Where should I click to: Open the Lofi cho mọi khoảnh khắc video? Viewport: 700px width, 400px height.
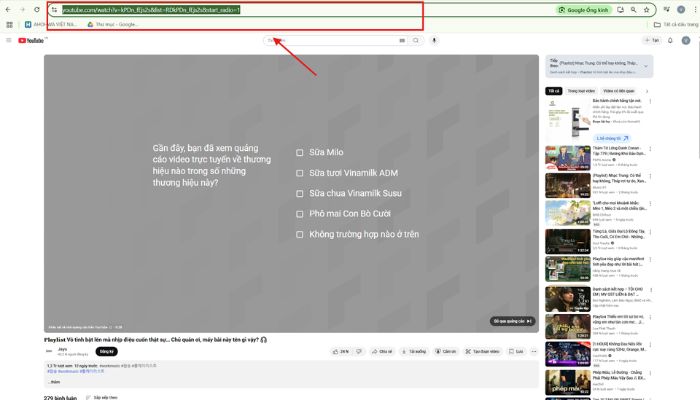tap(568, 213)
